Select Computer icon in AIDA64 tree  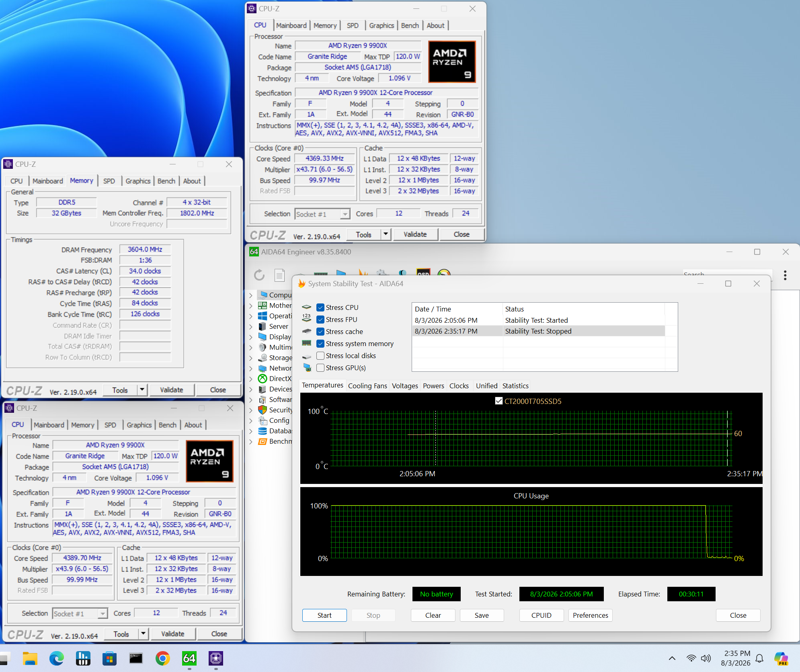(x=263, y=295)
